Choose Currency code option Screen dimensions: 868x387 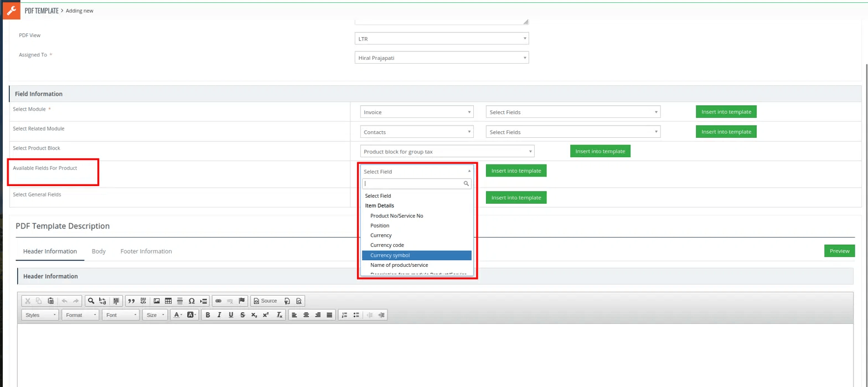tap(417, 245)
